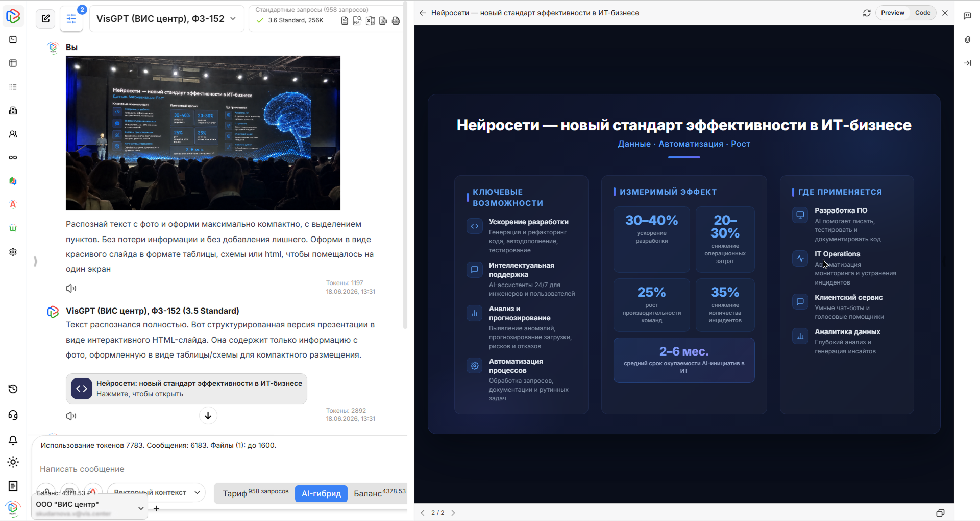980x521 pixels.
Task: Click the DOCX file icon in top bar
Action: pos(396,21)
